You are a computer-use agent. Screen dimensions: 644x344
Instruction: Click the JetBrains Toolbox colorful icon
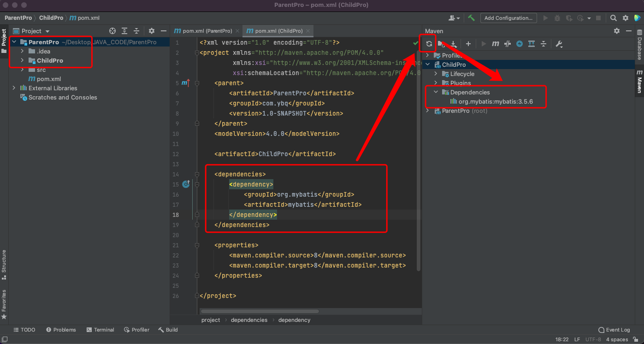click(638, 18)
